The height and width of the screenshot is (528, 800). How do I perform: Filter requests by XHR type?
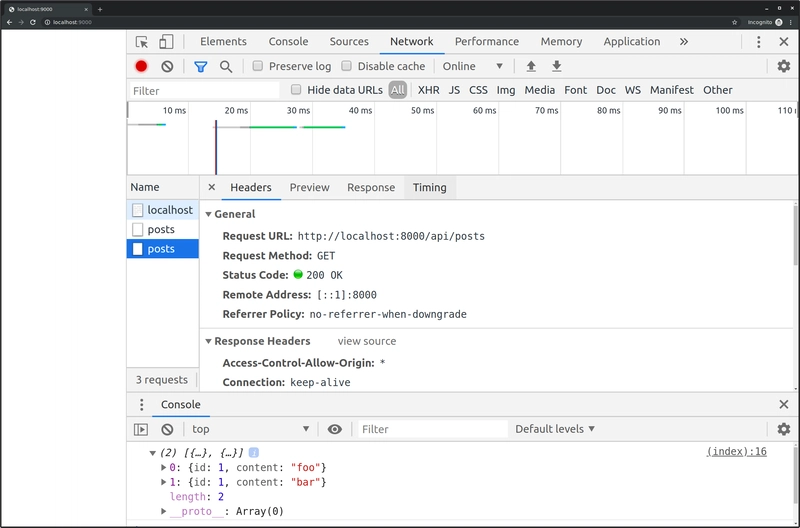[x=429, y=90]
